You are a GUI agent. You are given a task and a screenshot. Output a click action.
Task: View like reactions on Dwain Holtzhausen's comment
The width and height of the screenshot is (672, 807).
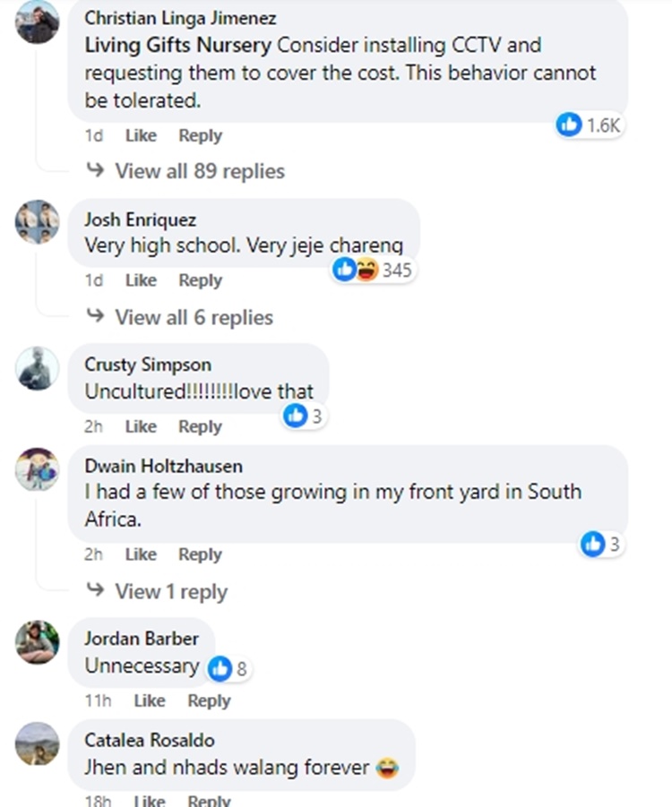[593, 544]
